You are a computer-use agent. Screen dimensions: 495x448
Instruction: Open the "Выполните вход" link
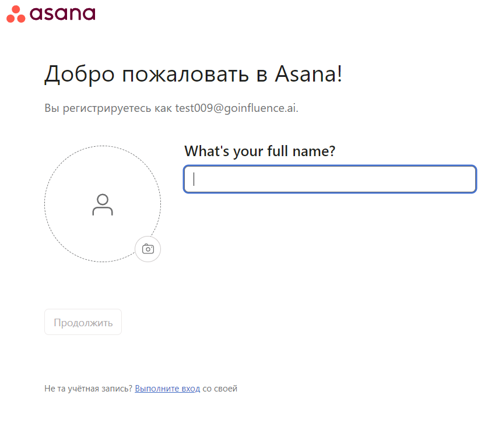click(x=167, y=389)
